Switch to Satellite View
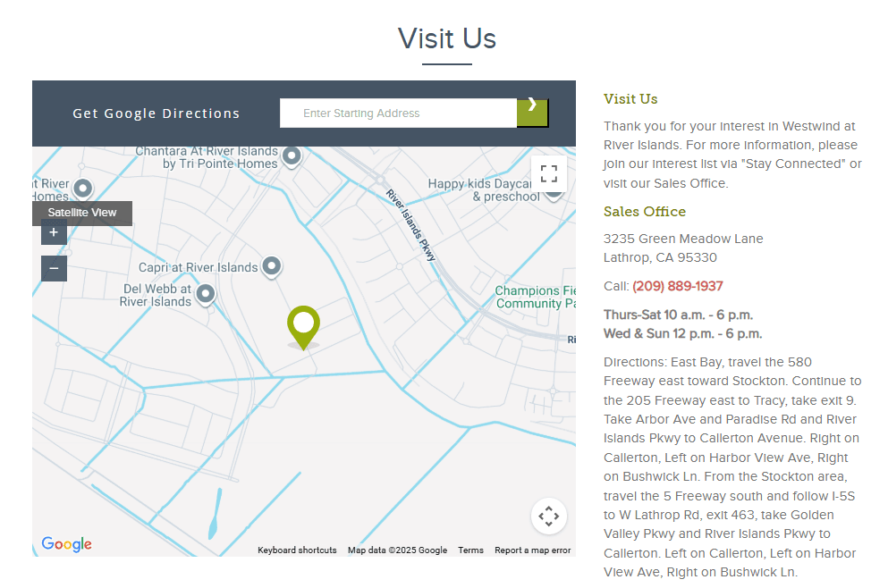Image resolution: width=888 pixels, height=588 pixels. click(x=82, y=213)
